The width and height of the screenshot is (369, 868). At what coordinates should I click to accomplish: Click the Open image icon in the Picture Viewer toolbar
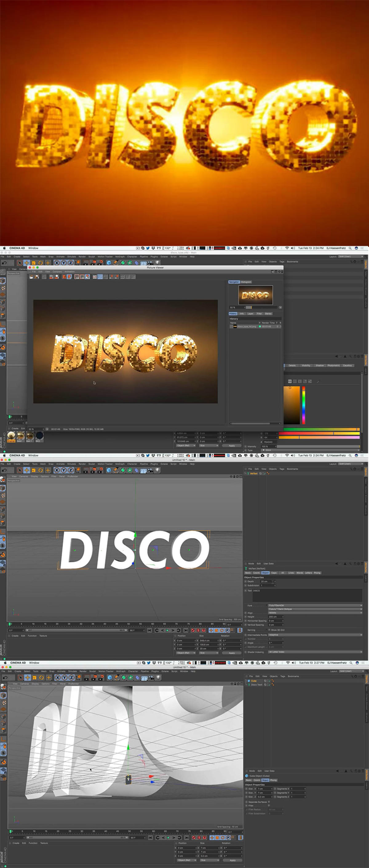(31, 277)
